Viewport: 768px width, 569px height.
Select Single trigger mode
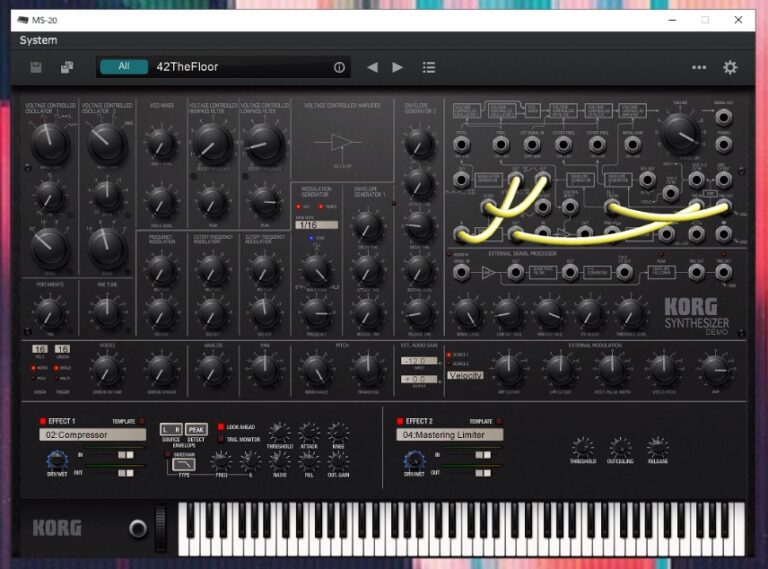pyautogui.click(x=56, y=368)
